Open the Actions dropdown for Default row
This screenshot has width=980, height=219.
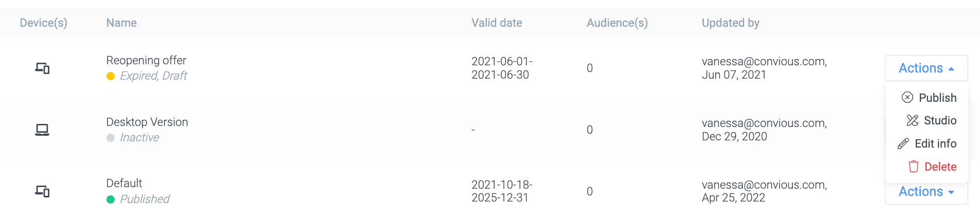click(x=926, y=192)
